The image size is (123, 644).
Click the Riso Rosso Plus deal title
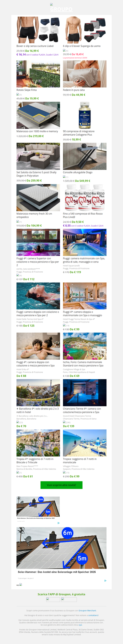tap(83, 215)
